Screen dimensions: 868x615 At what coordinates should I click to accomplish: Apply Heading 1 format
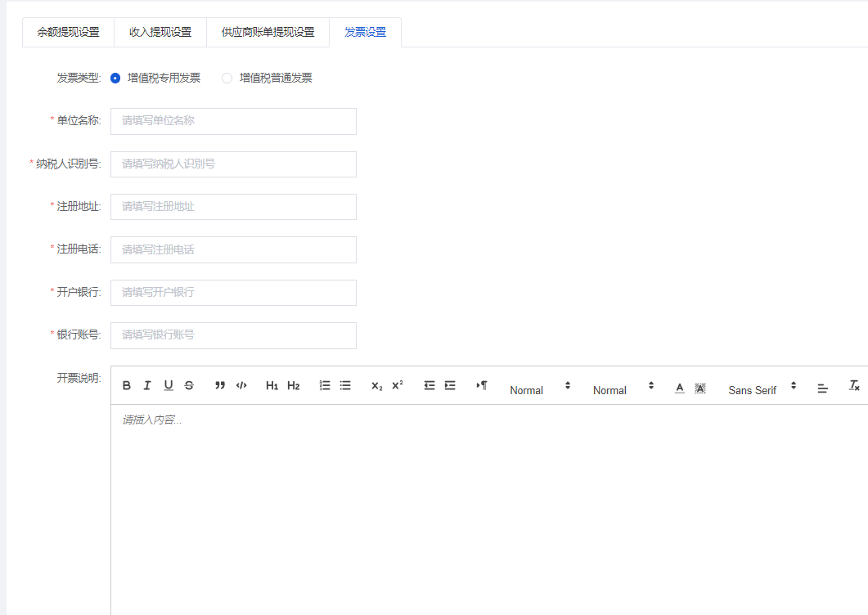(x=272, y=385)
